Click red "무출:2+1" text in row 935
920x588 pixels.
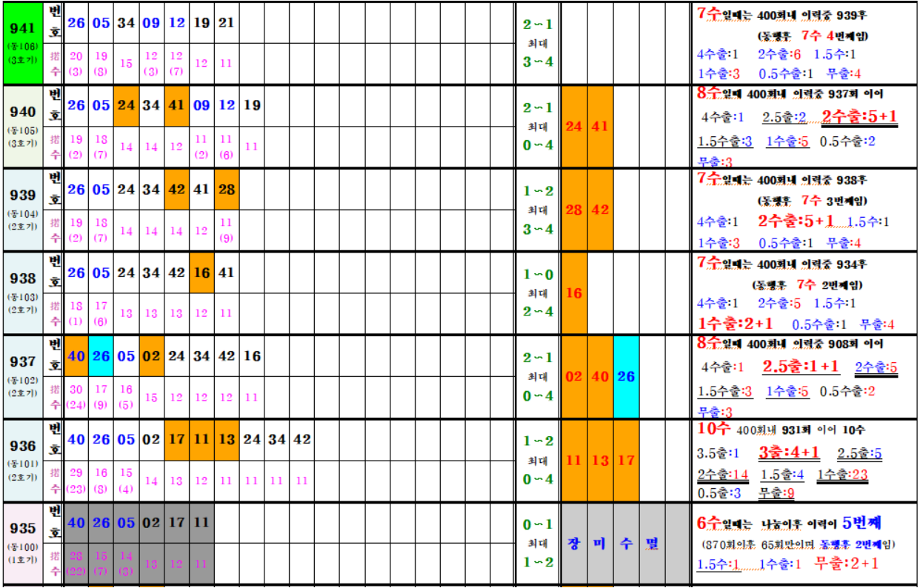tap(847, 564)
